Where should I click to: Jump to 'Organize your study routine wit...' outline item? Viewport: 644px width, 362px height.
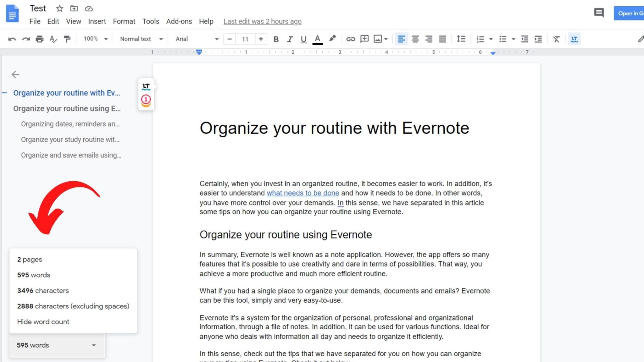[70, 140]
